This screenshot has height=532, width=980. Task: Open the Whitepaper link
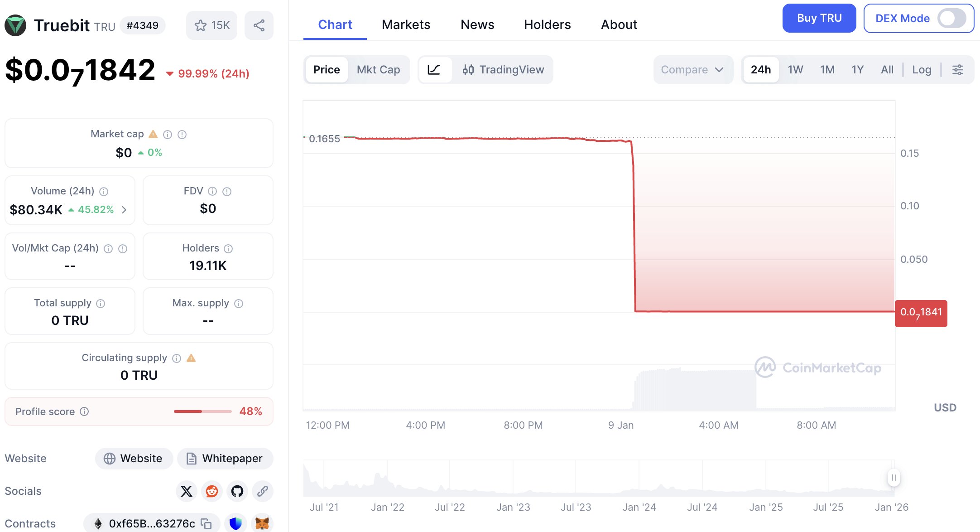[x=225, y=459]
